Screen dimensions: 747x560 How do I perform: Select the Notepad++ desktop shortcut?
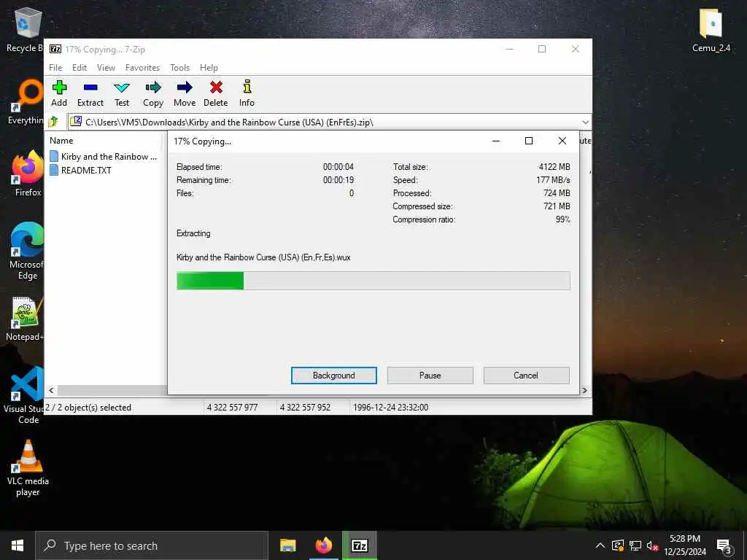(x=27, y=312)
